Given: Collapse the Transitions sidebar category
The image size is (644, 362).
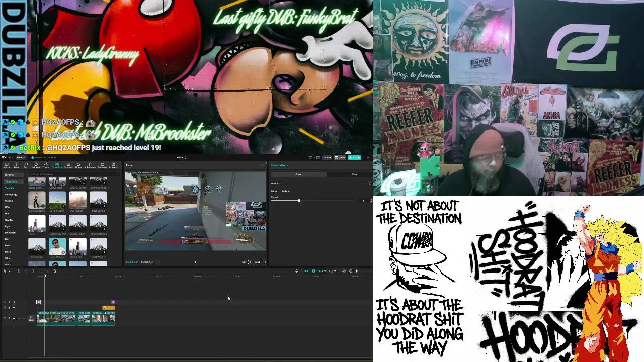Looking at the screenshot, I should (22, 182).
